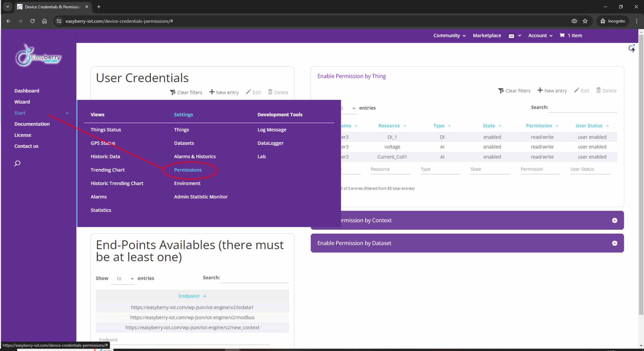Sort by the User Status column header
The height and width of the screenshot is (351, 644).
[592, 126]
